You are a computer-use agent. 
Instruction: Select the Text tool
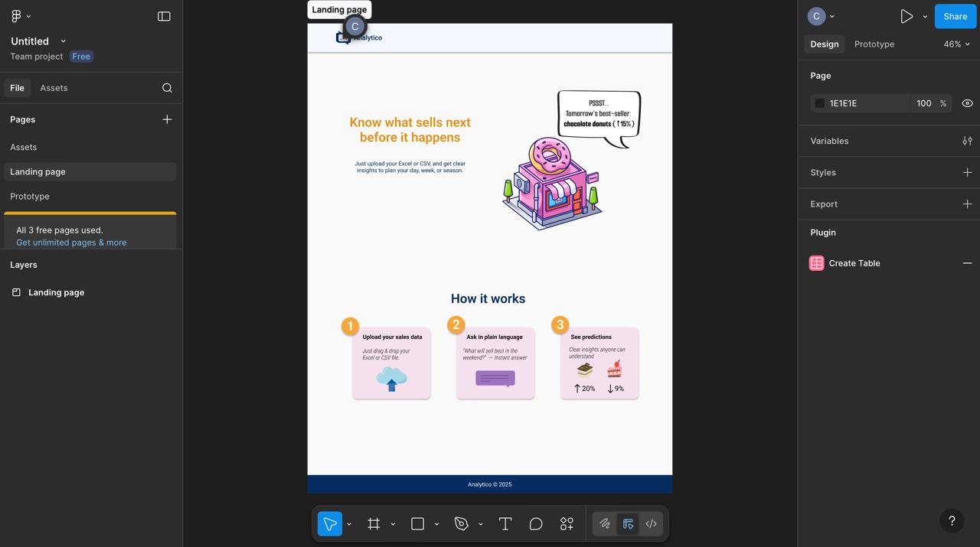(x=505, y=523)
